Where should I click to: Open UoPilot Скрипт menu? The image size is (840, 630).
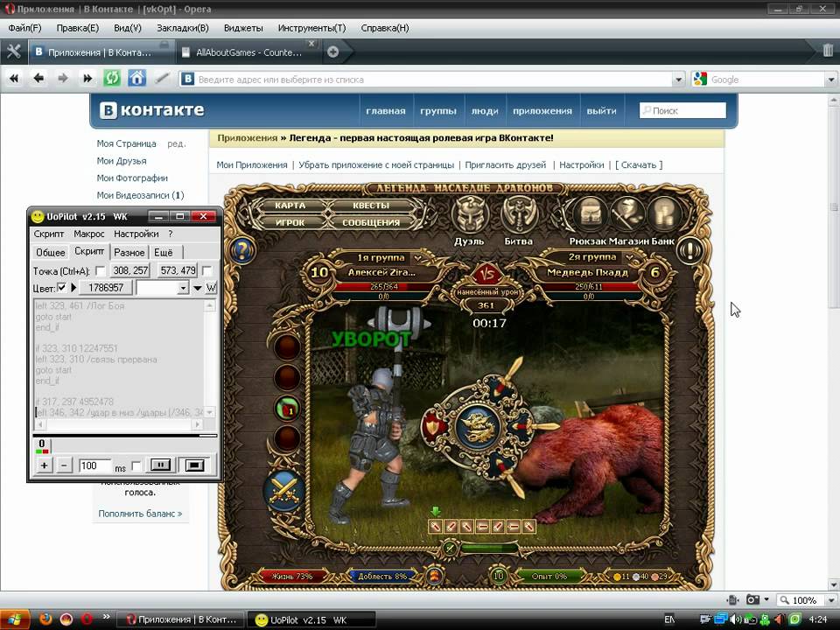[49, 234]
